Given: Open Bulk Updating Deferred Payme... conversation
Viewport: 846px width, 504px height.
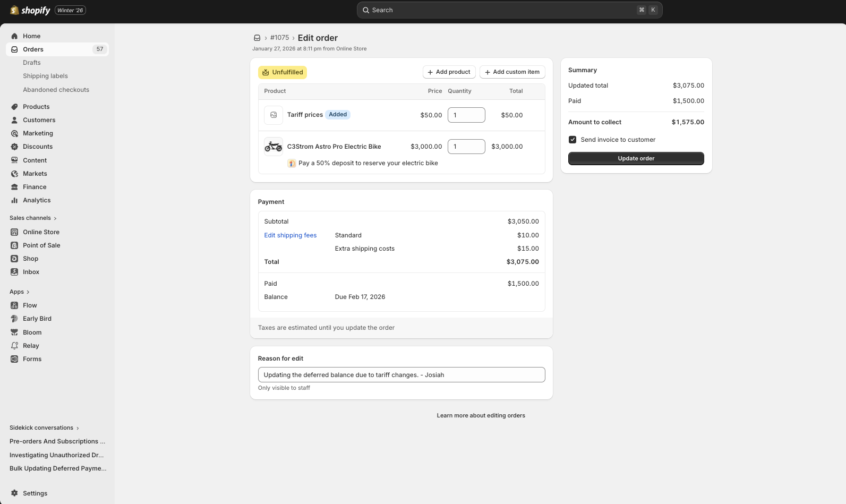Looking at the screenshot, I should click(58, 468).
